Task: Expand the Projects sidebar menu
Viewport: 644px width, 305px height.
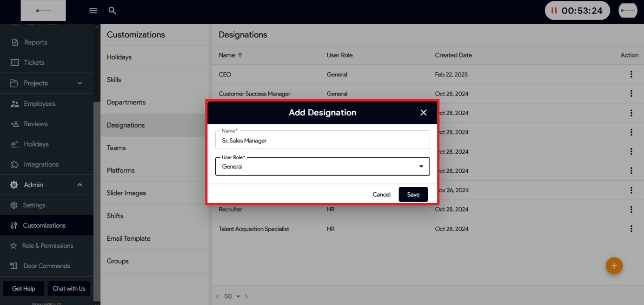Action: pos(80,83)
